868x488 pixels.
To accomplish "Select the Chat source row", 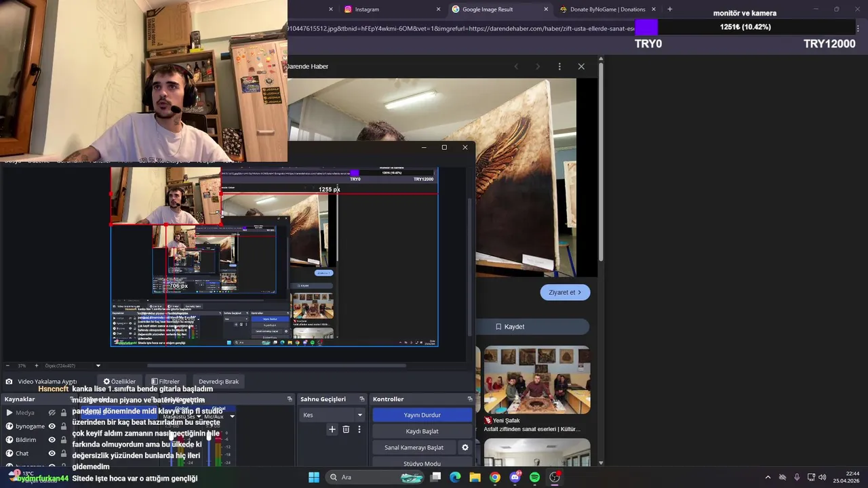I will pyautogui.click(x=36, y=453).
